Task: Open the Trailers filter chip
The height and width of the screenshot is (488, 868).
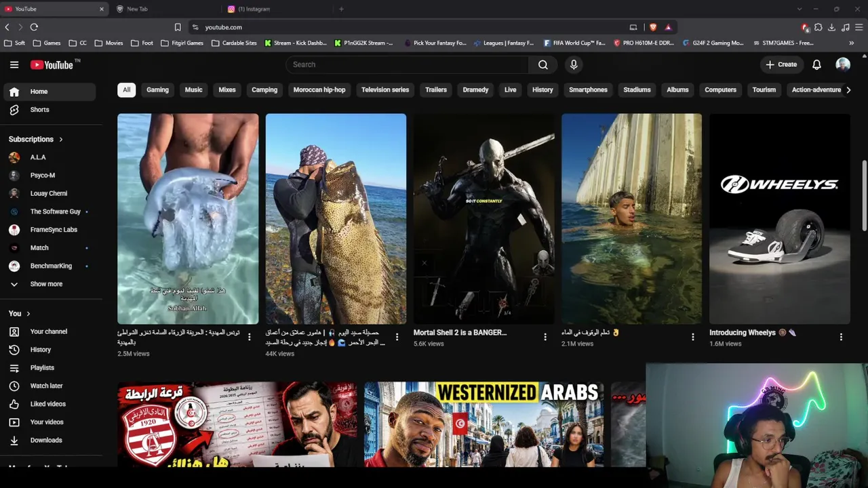Action: pos(436,89)
